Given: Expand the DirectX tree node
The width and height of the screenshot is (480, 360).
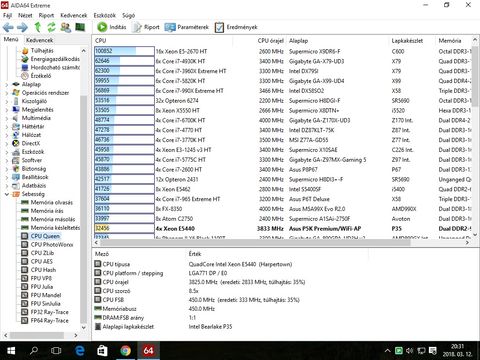Looking at the screenshot, I should (6, 144).
